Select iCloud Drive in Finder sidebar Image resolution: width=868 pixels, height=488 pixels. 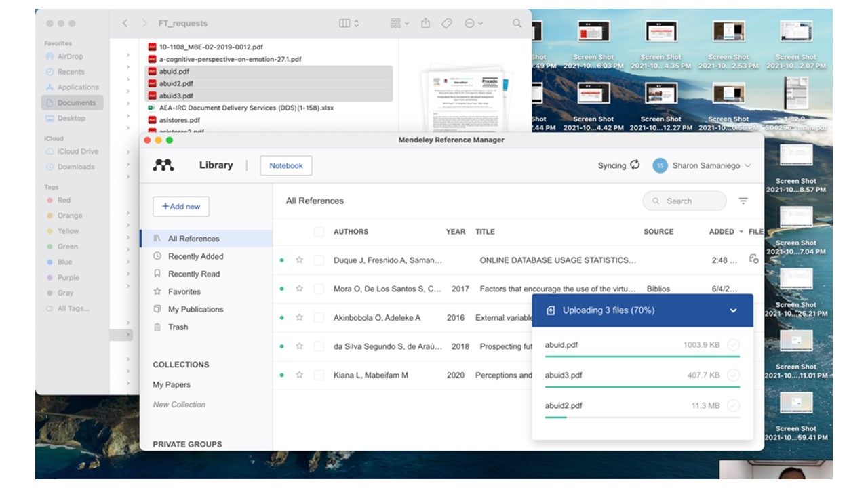click(x=72, y=151)
